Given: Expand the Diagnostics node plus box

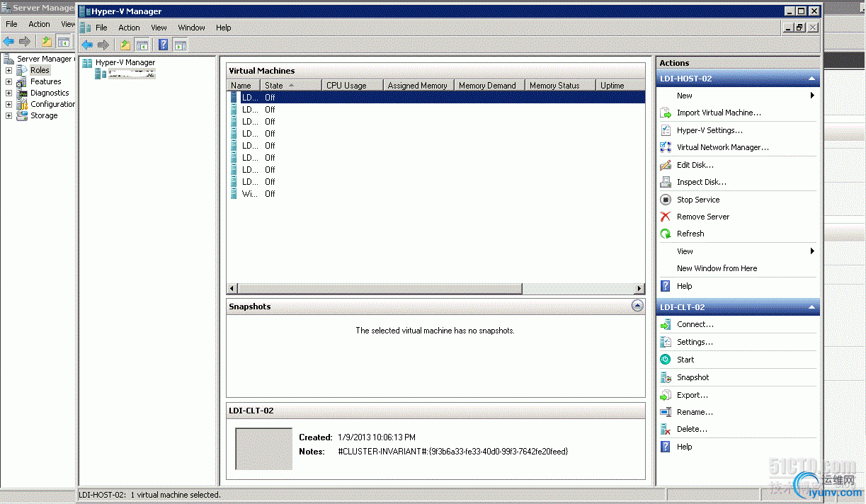Looking at the screenshot, I should tap(8, 93).
